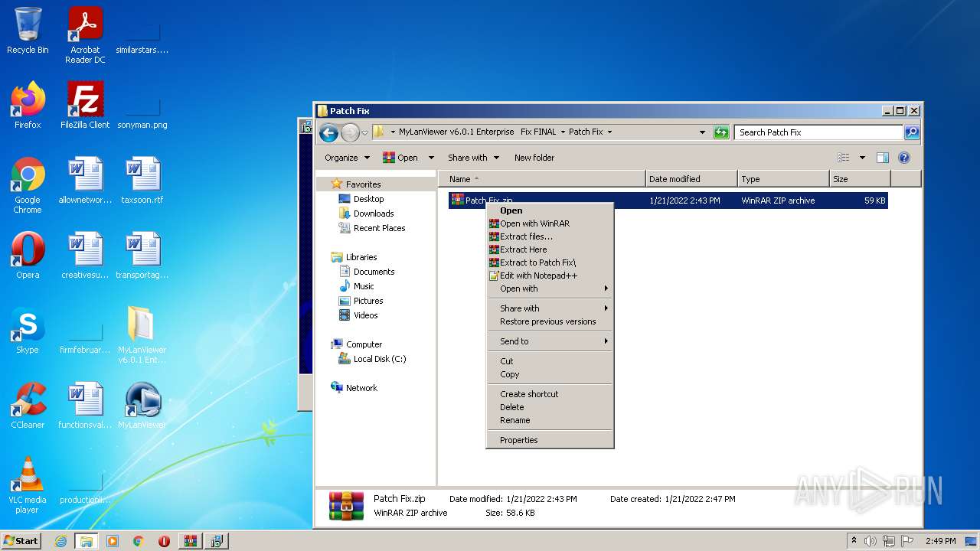980x551 pixels.
Task: Click the New folder button
Action: click(534, 158)
